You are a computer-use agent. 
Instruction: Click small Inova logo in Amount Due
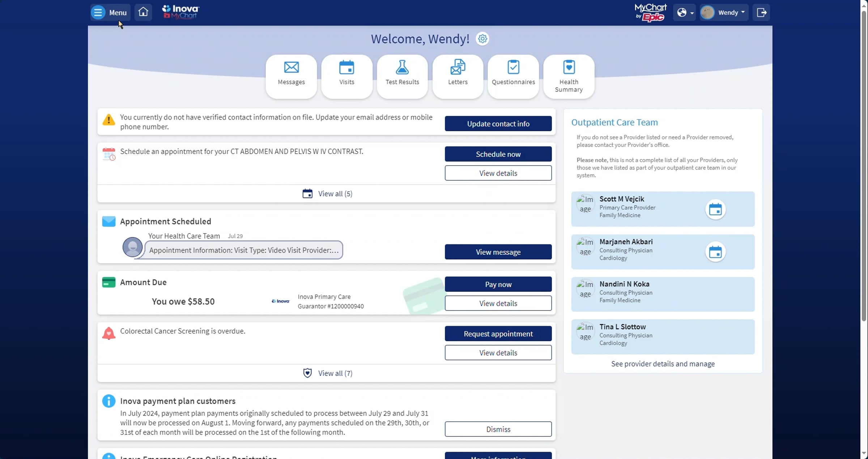(x=281, y=301)
